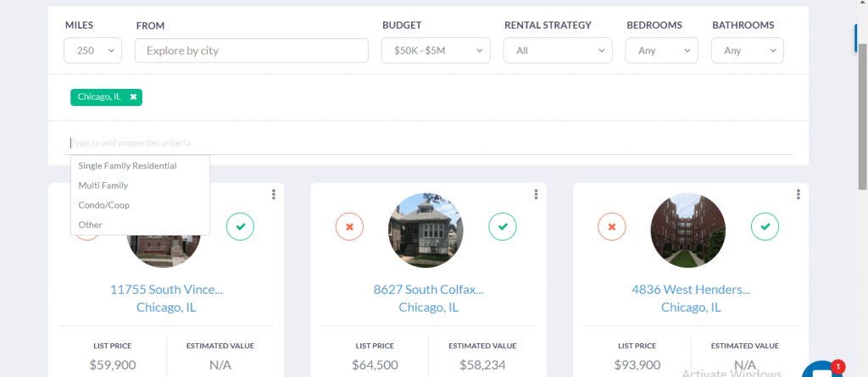The height and width of the screenshot is (377, 868).
Task: Open the 8627 South Colfax listing link
Action: pos(428,290)
